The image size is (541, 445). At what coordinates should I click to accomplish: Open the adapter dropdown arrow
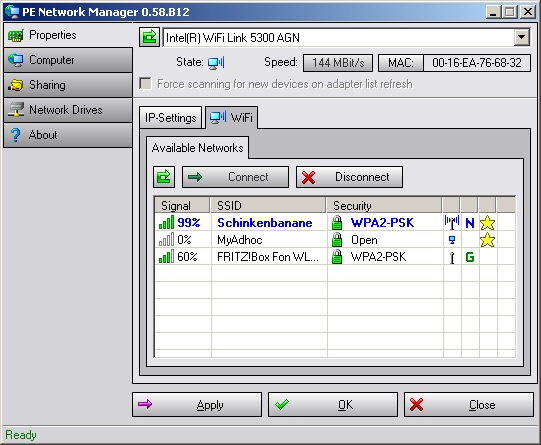pyautogui.click(x=522, y=37)
